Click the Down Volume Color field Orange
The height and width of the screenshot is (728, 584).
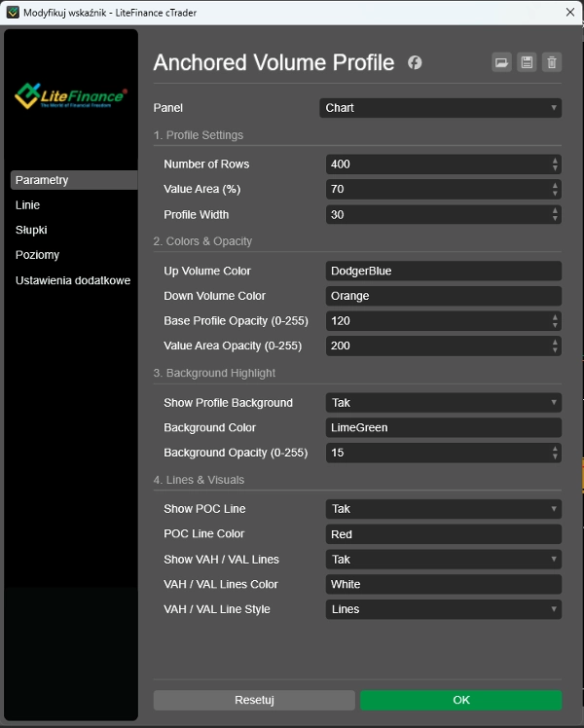(443, 296)
